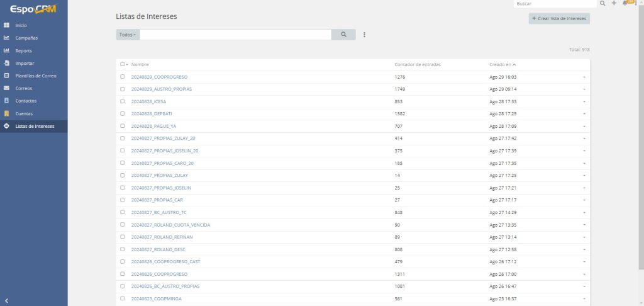Click the Importar icon in sidebar
644x306 pixels.
click(x=6, y=63)
